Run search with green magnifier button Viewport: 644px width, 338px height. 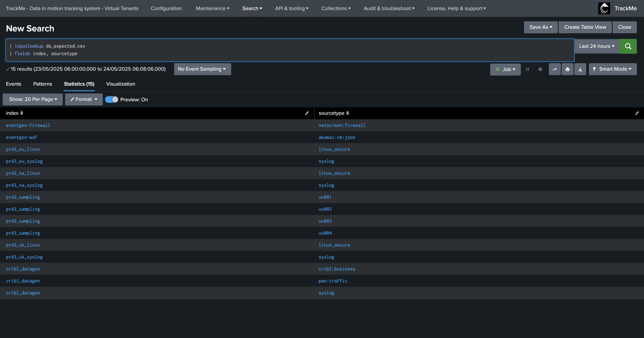click(x=628, y=46)
